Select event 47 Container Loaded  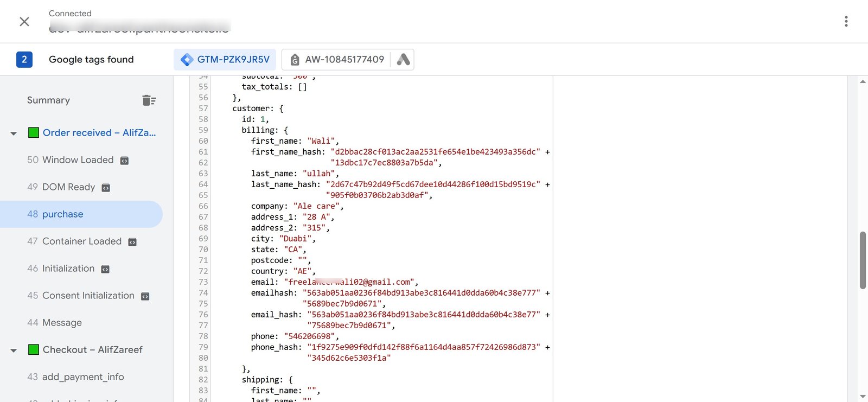(x=74, y=241)
